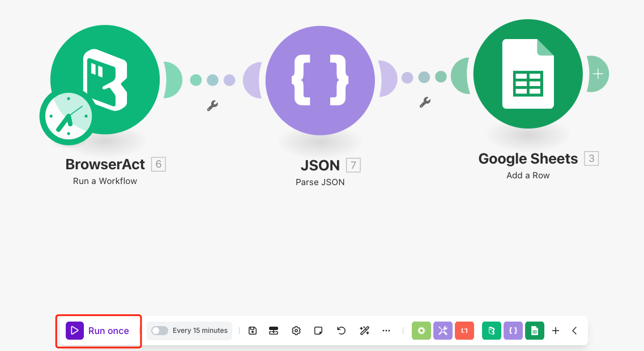
Task: Select JSON favorite in the toolbar
Action: coord(513,331)
